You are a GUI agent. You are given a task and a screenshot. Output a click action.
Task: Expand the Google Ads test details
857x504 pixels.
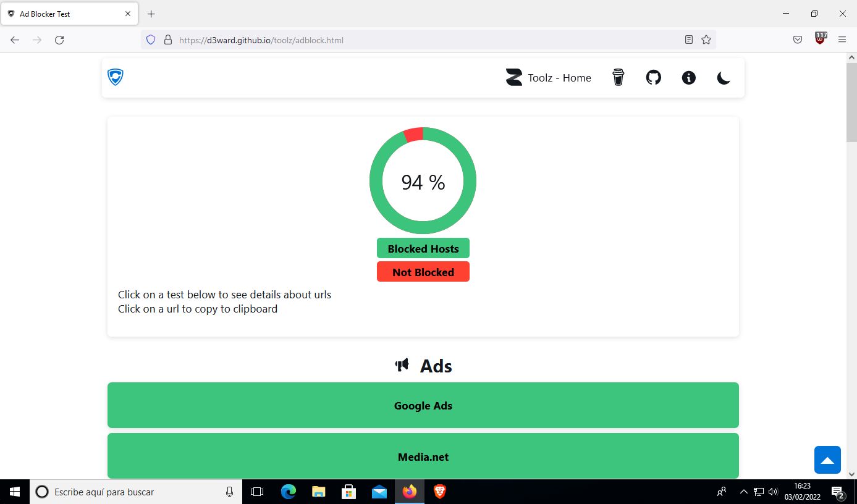coord(423,405)
